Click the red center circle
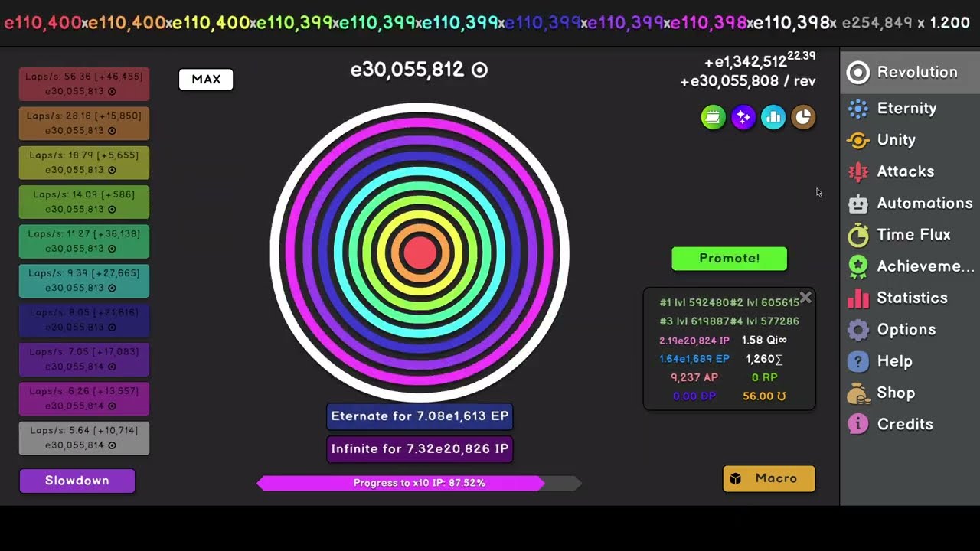This screenshot has width=980, height=551. point(420,253)
